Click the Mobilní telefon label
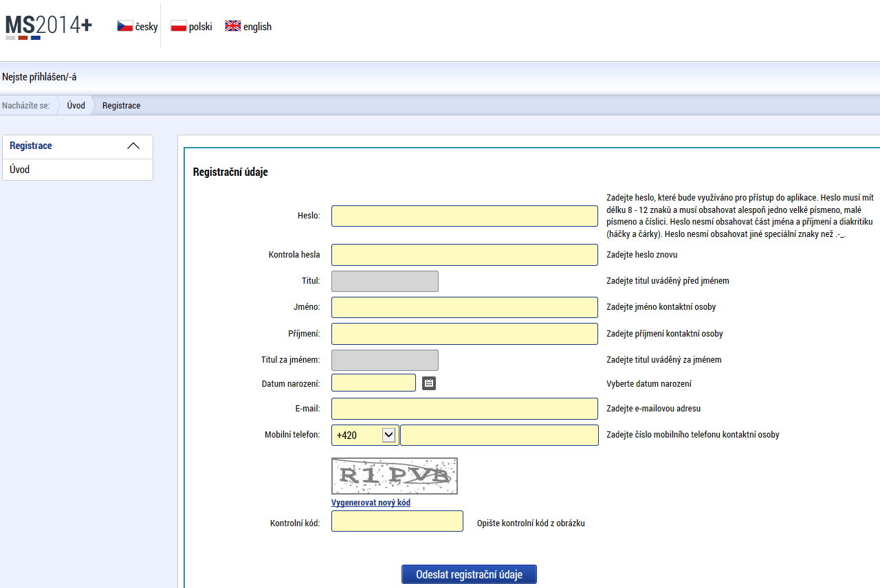This screenshot has height=588, width=880. (292, 435)
